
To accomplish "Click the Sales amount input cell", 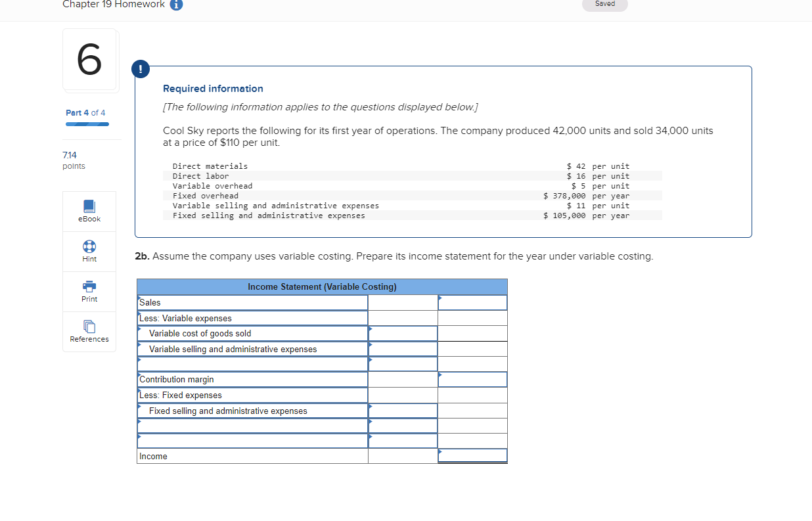I will [472, 302].
